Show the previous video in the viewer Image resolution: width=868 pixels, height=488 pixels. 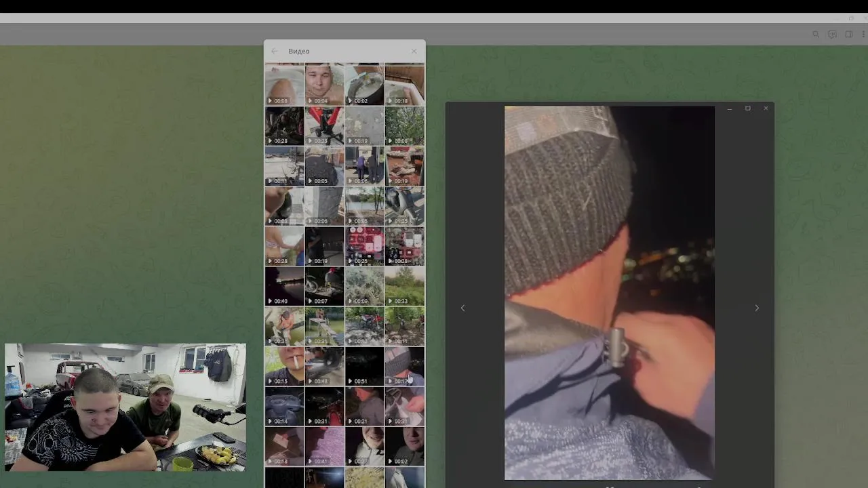tap(463, 308)
